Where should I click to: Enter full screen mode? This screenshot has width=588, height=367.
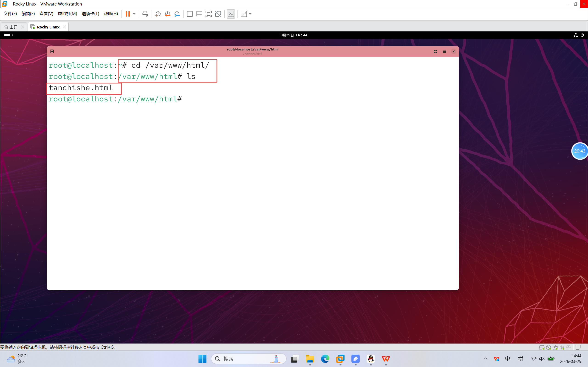209,14
